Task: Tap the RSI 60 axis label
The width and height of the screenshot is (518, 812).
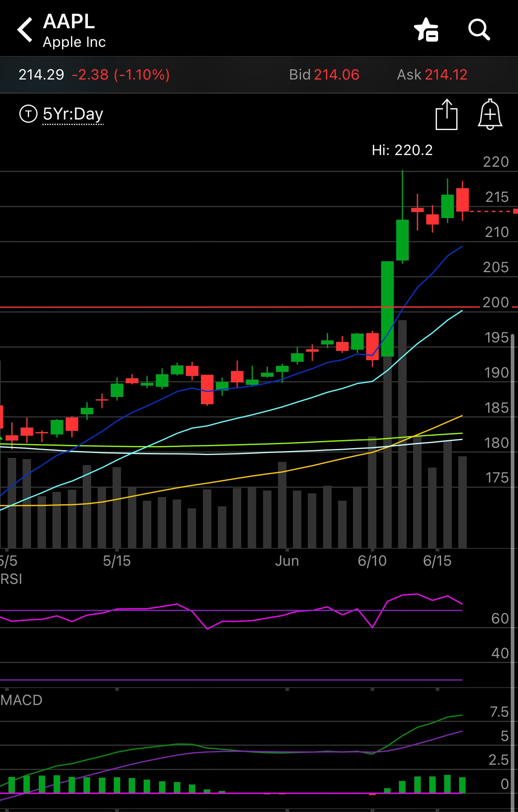Action: [x=500, y=619]
